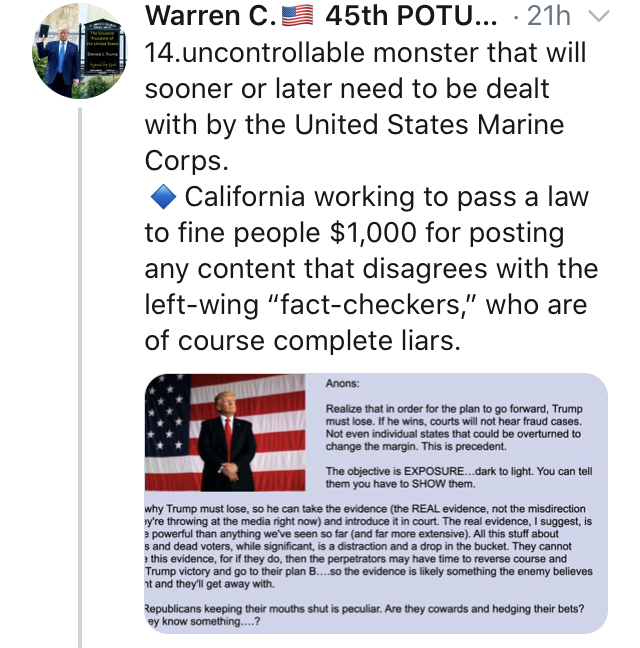The height and width of the screenshot is (648, 640).
Task: Open Warren C. profile avatar
Action: pos(80,51)
